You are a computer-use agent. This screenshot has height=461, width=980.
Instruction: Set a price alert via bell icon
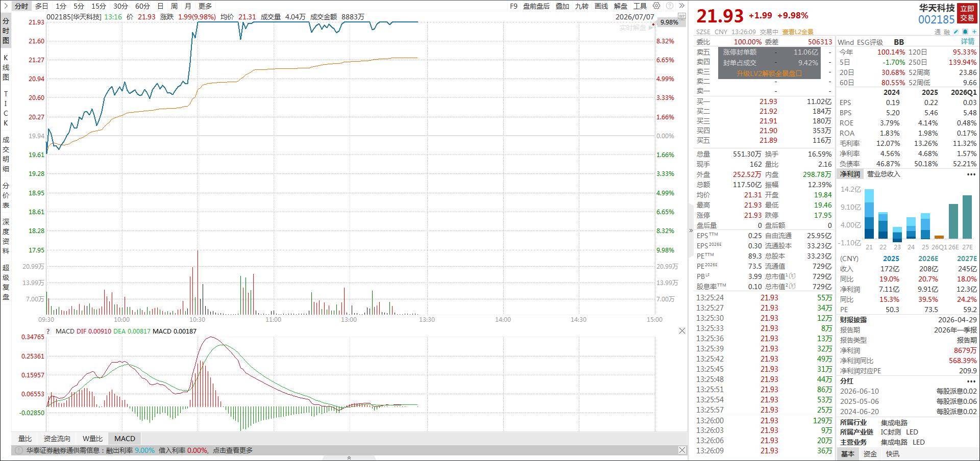coord(965,32)
